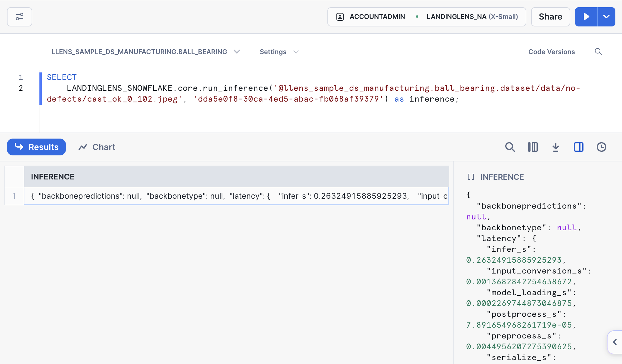This screenshot has width=622, height=364.
Task: Select the first row inference cell
Action: [236, 196]
